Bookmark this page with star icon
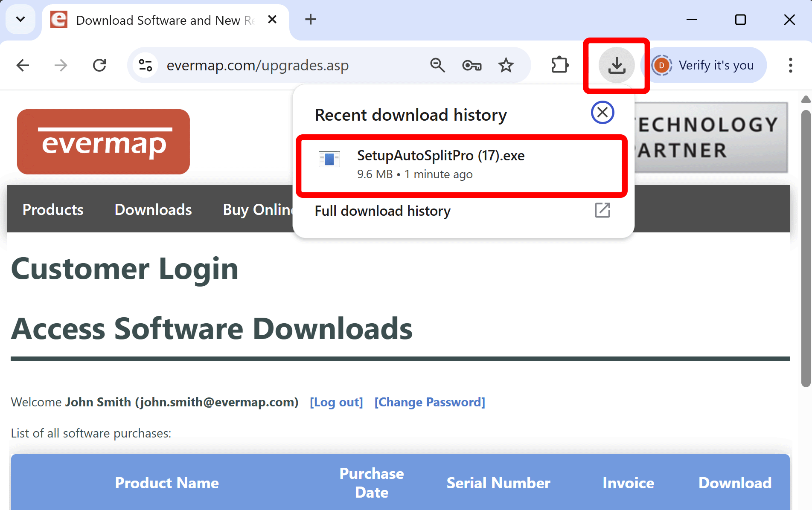The width and height of the screenshot is (812, 510). click(x=506, y=66)
